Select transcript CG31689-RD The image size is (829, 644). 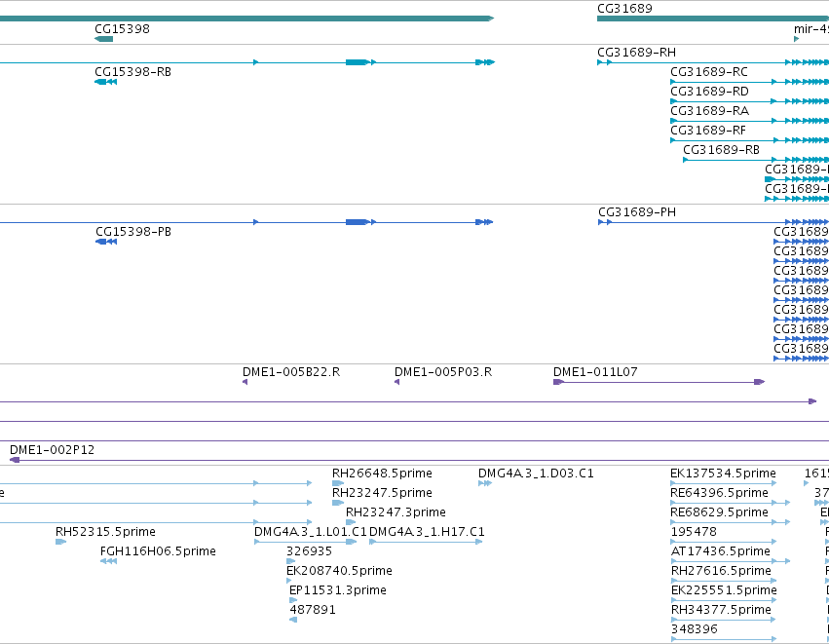pos(709,92)
